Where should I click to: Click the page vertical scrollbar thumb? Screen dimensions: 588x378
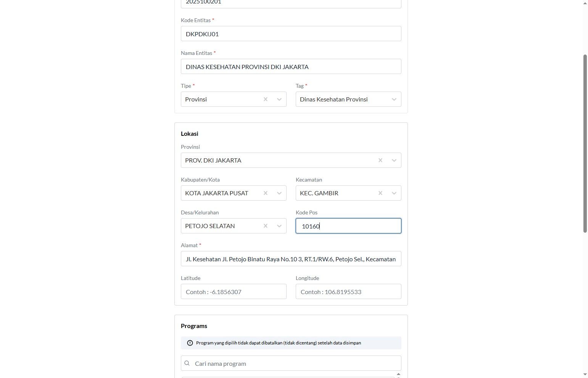(585, 143)
